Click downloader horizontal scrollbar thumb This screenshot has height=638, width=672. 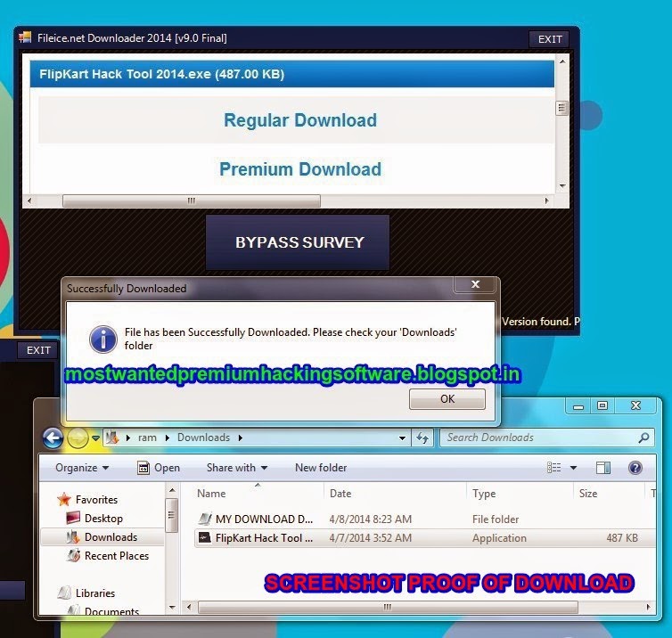tap(191, 200)
